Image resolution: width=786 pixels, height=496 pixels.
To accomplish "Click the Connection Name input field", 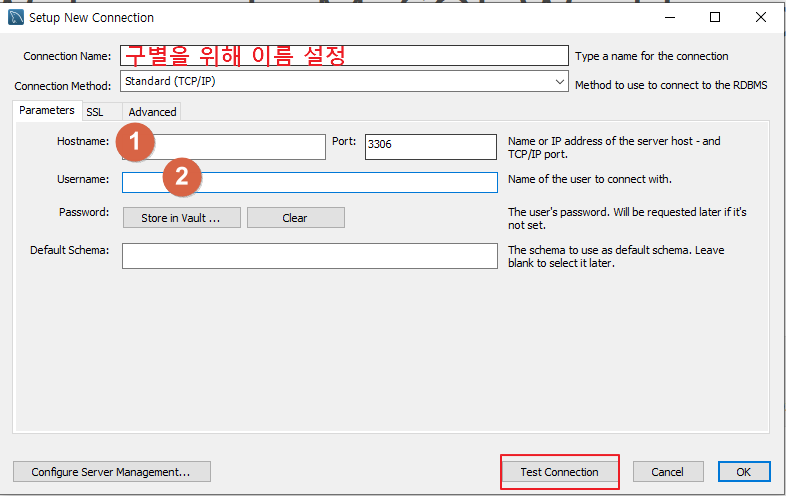I will [x=344, y=55].
